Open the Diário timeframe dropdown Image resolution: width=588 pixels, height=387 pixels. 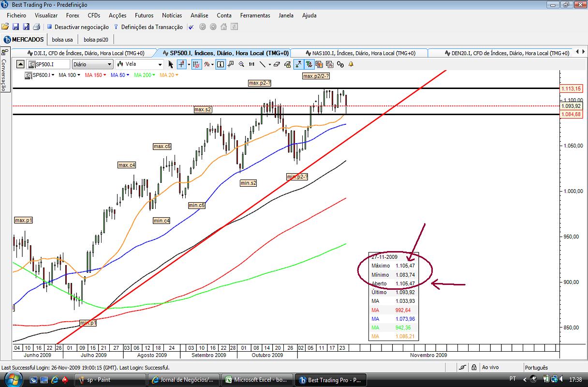[92, 64]
